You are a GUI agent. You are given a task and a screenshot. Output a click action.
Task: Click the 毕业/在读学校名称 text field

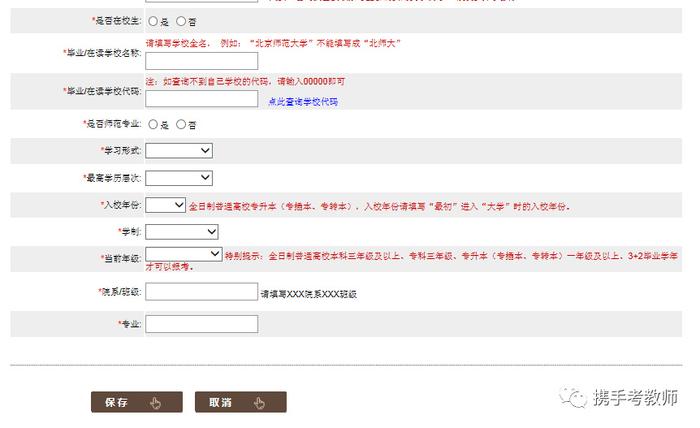pos(201,61)
